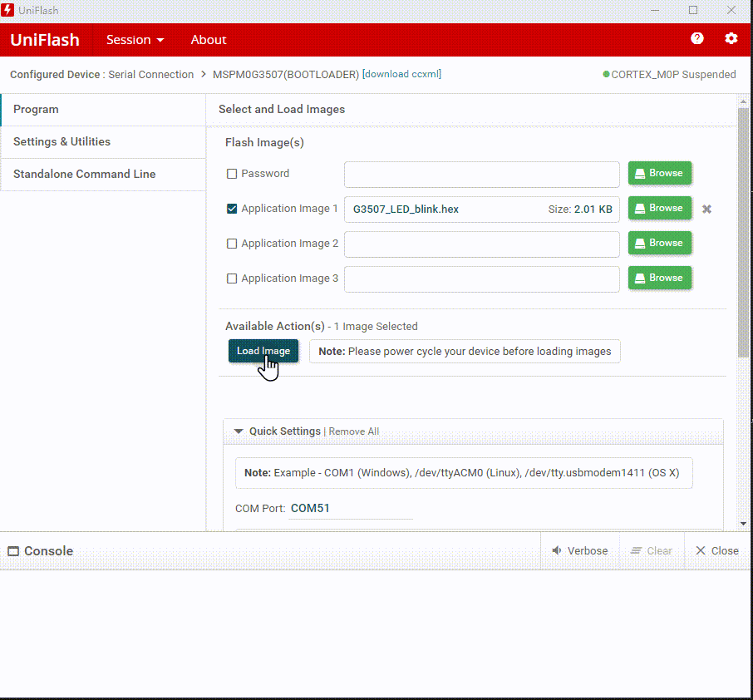The width and height of the screenshot is (753, 700).
Task: Browse for Application Image 2 file
Action: pos(660,243)
